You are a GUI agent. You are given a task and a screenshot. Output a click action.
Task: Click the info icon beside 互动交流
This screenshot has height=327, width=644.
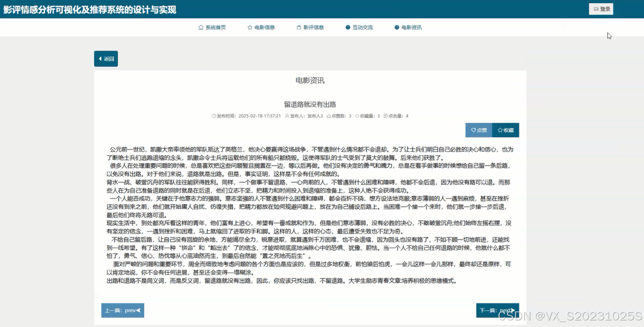[348, 27]
